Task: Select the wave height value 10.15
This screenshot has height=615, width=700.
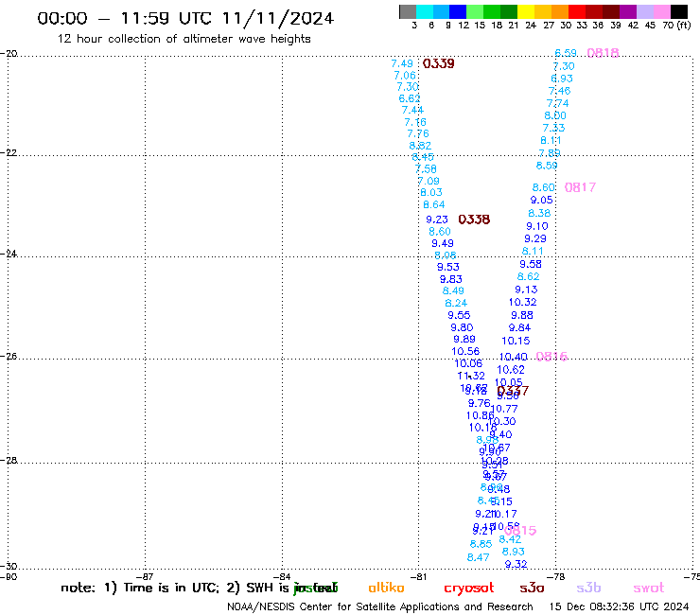Action: point(516,341)
